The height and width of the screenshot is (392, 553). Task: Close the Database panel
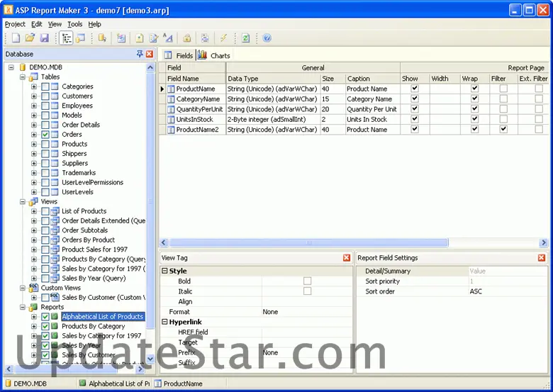pyautogui.click(x=150, y=54)
